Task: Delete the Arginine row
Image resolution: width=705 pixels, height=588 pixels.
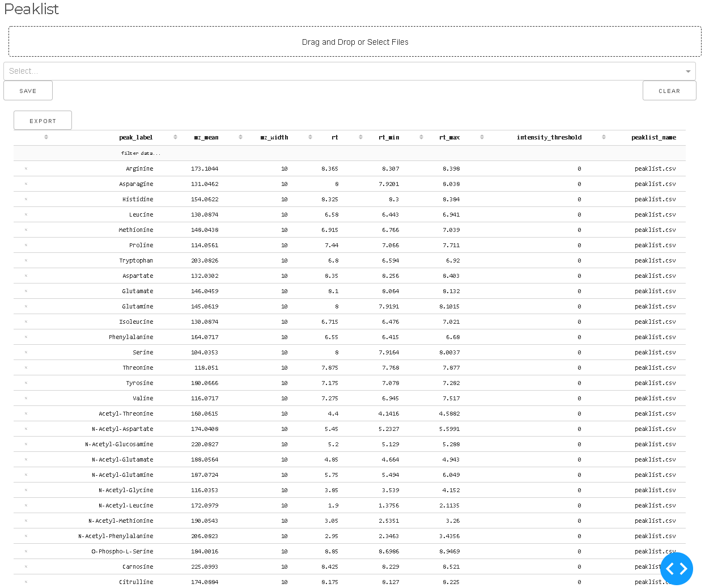Action: pyautogui.click(x=24, y=168)
